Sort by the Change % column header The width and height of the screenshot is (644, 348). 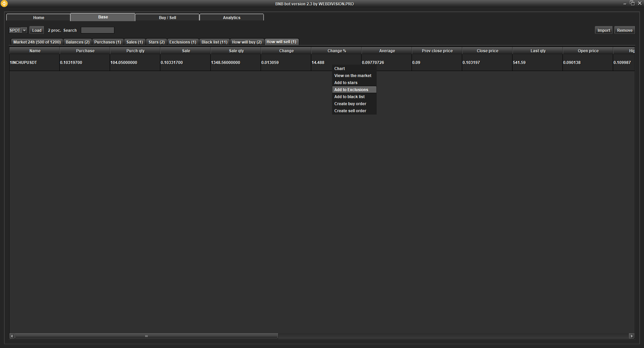[336, 51]
